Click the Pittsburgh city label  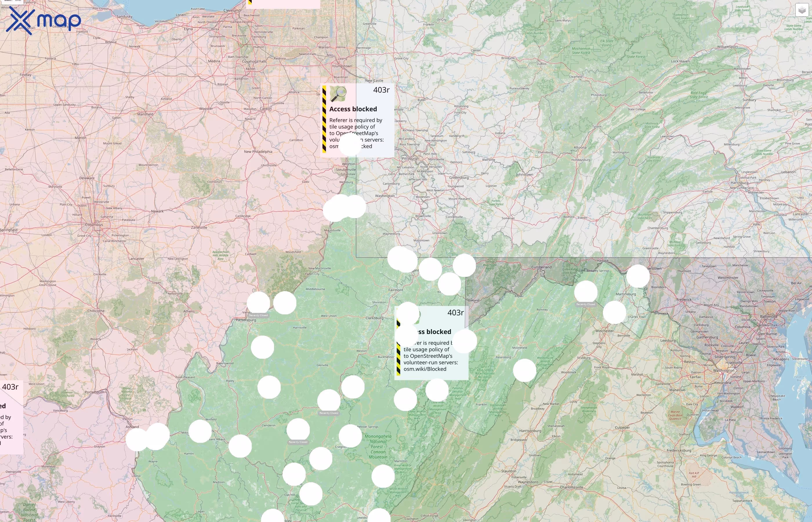tap(410, 158)
